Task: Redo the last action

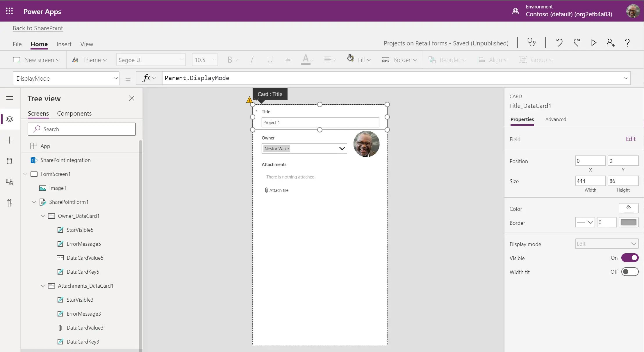Action: [577, 43]
